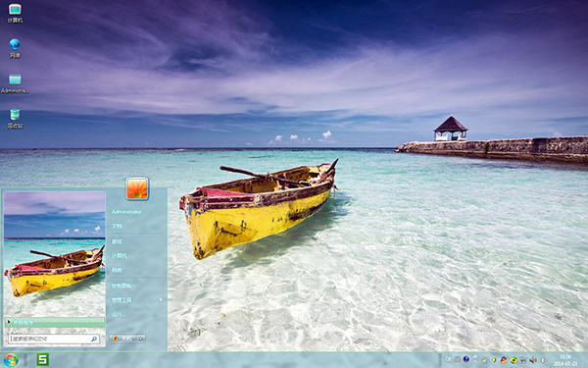Open the system clock and date

565,360
